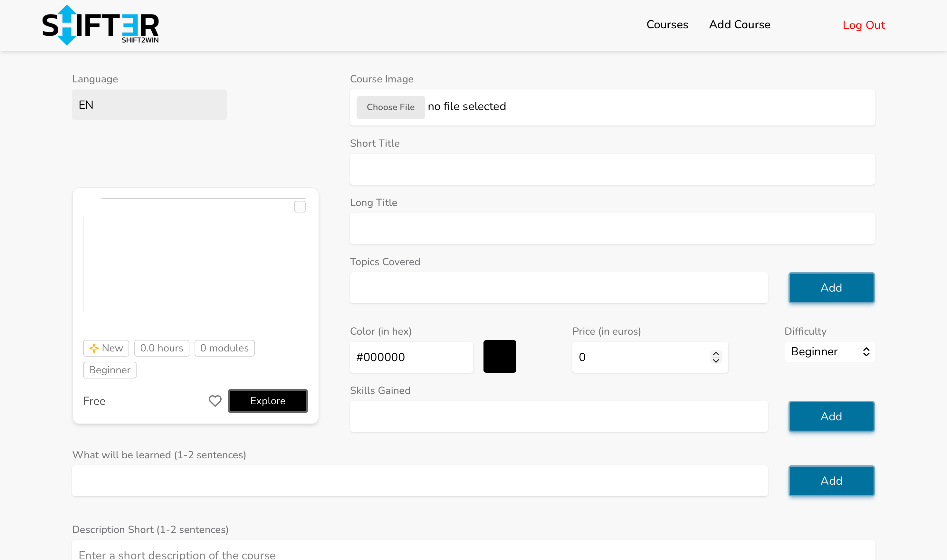This screenshot has width=947, height=560.
Task: Open the black color swatch picker
Action: pos(499,357)
